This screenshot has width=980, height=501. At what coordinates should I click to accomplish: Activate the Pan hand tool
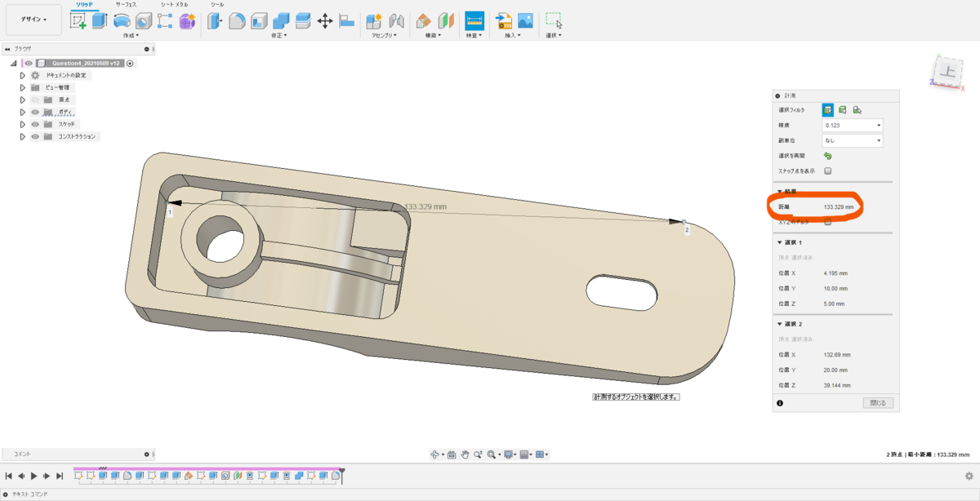click(x=465, y=454)
